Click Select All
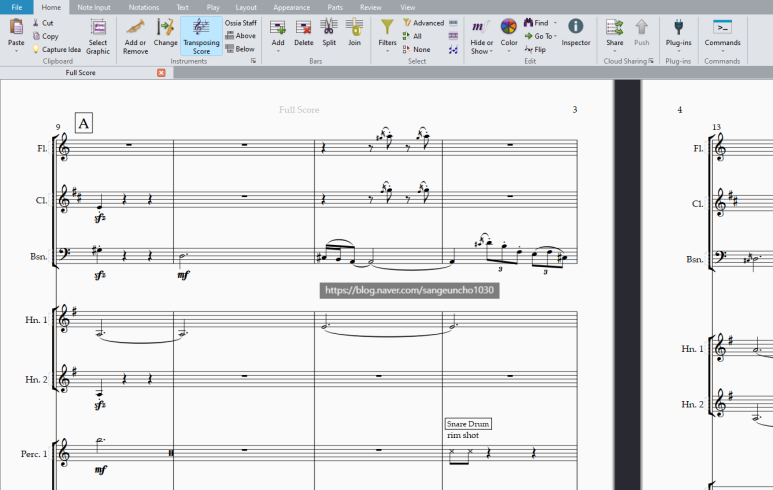The image size is (773, 490). [x=412, y=36]
